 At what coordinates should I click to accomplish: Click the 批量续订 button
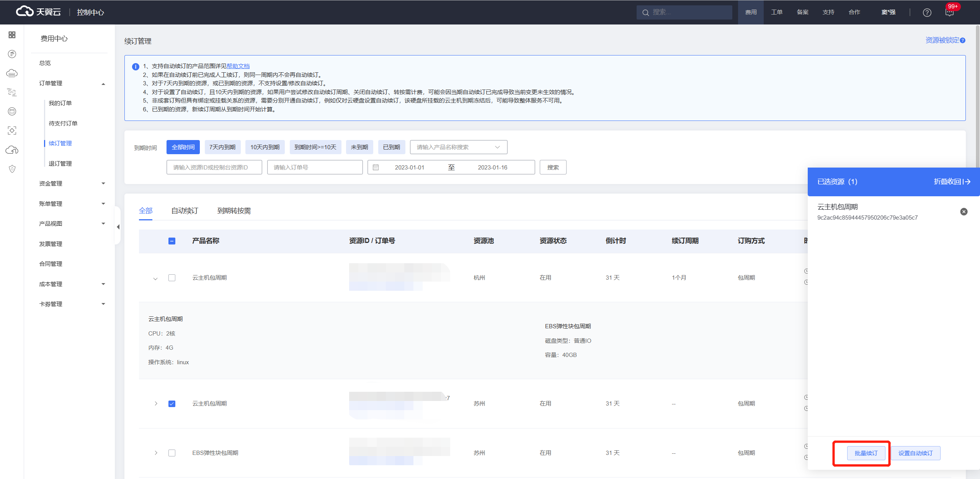click(x=866, y=453)
